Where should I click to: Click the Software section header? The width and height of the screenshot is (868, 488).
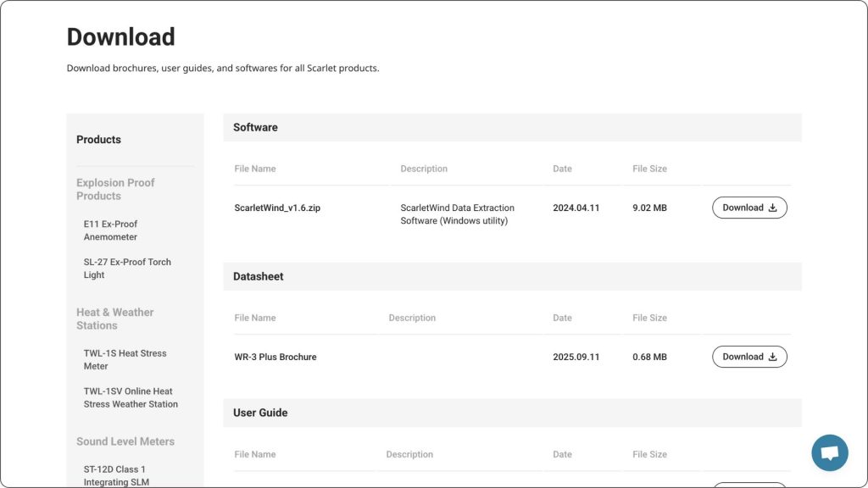(255, 127)
